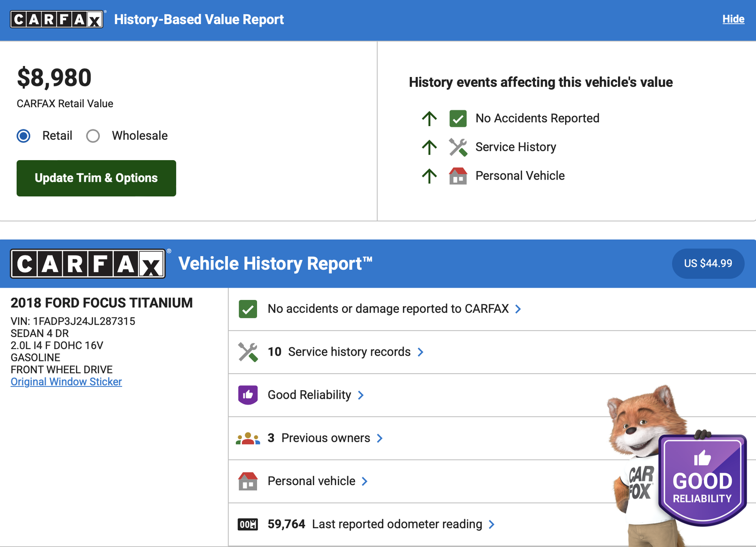Hide the History-Based Value Report
Image resolution: width=756 pixels, height=547 pixels.
coord(733,19)
